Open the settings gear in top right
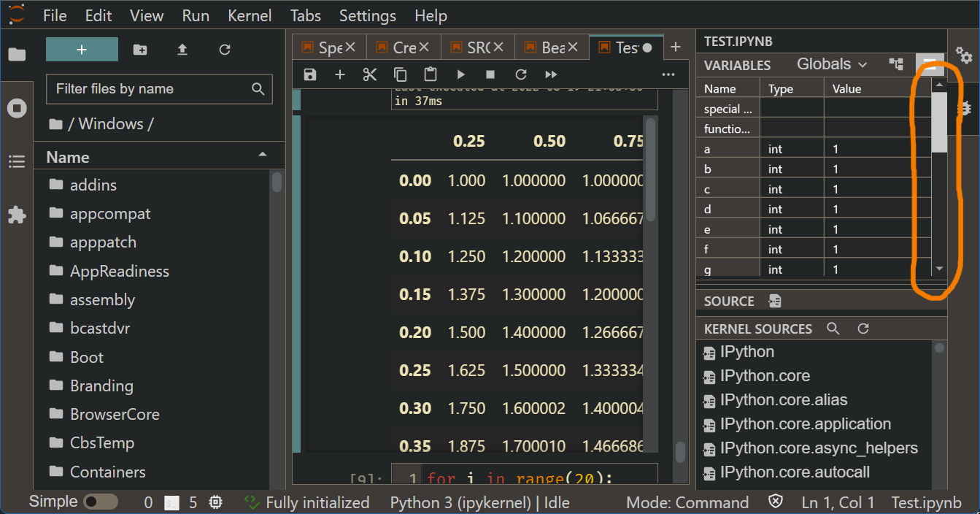This screenshot has height=514, width=980. (965, 55)
